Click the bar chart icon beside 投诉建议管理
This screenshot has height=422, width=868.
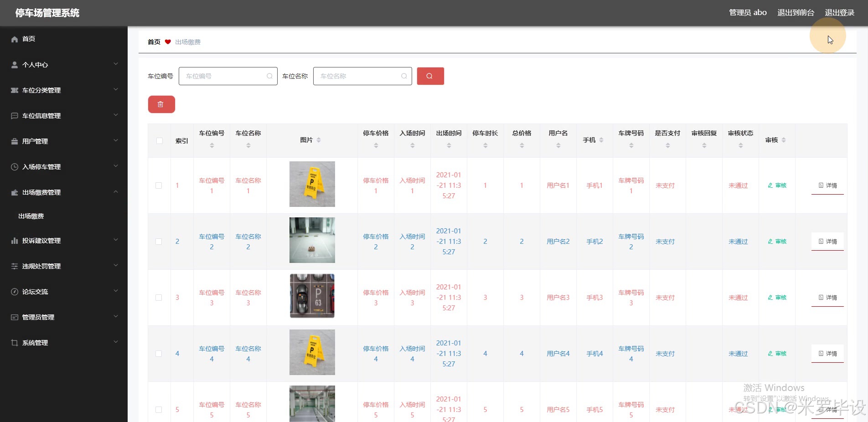pyautogui.click(x=15, y=241)
